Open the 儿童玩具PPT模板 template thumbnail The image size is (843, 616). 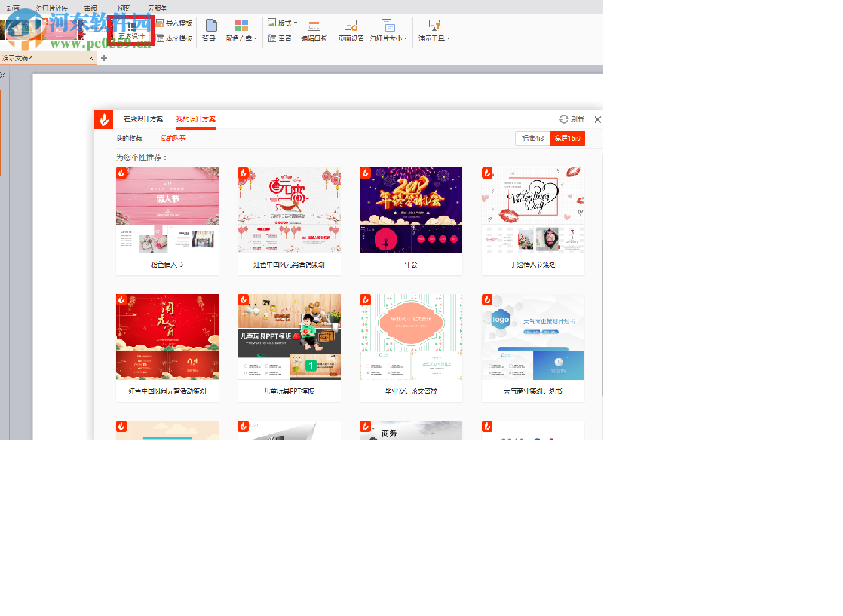point(289,338)
